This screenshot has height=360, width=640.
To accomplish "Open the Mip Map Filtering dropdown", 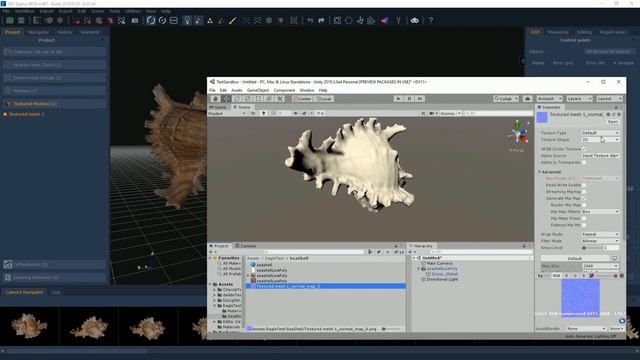I will 600,212.
